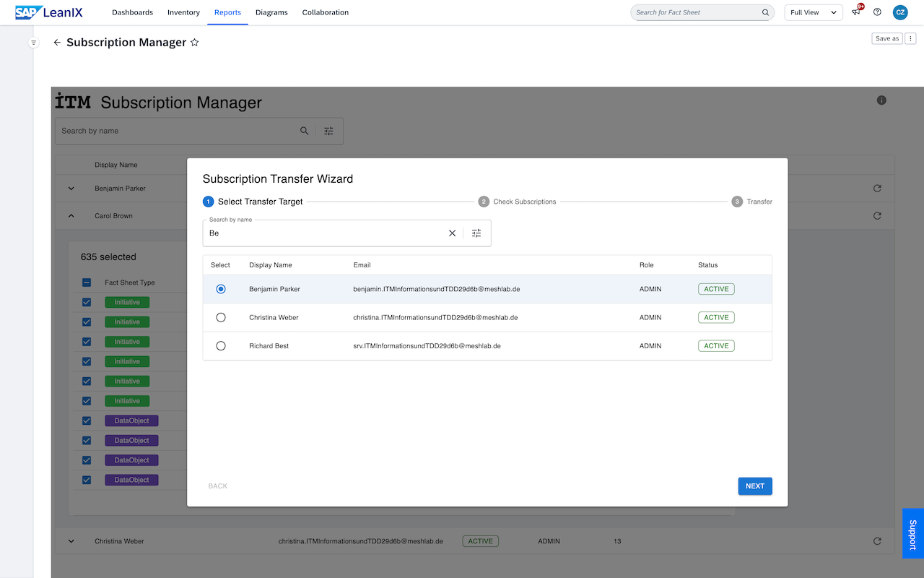924x578 pixels.
Task: Go back using the arrow beside Subscription Manager
Action: [57, 43]
